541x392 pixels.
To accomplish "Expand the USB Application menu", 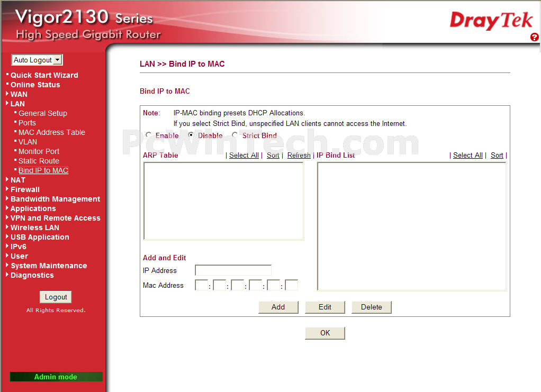I will click(40, 237).
